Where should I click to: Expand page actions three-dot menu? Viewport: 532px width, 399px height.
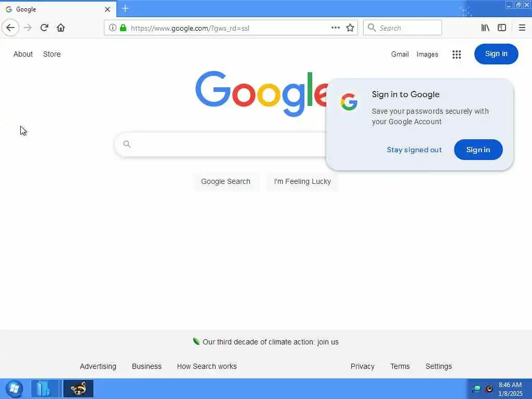coord(336,28)
